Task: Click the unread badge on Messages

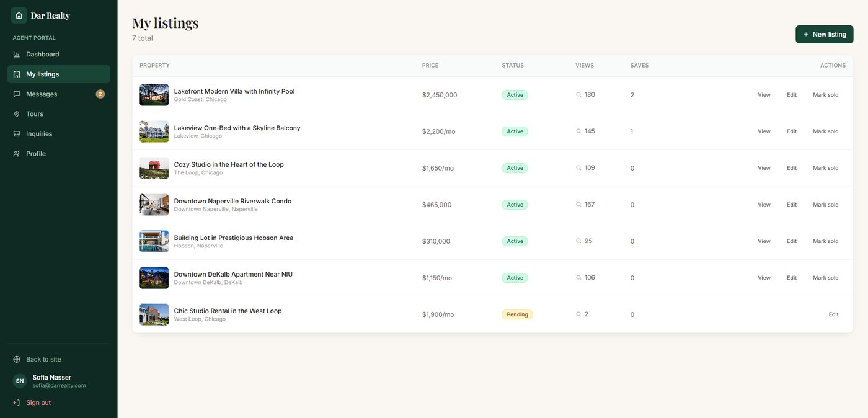Action: [x=100, y=94]
